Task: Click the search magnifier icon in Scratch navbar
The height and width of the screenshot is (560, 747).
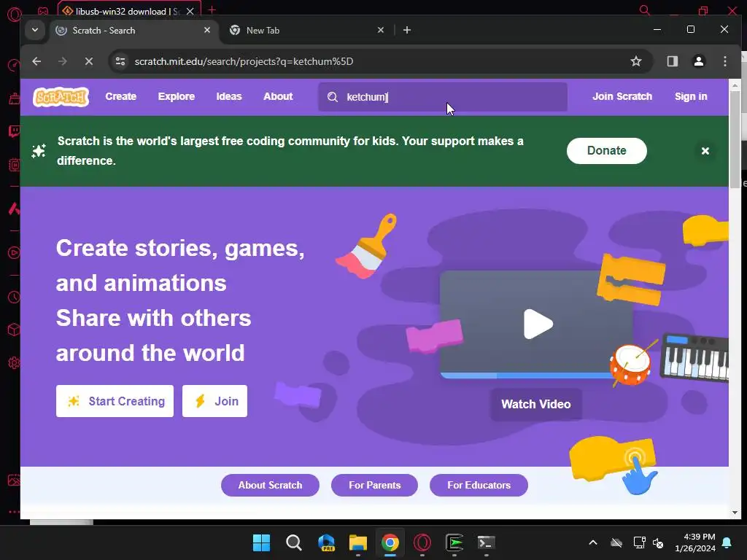Action: click(333, 97)
